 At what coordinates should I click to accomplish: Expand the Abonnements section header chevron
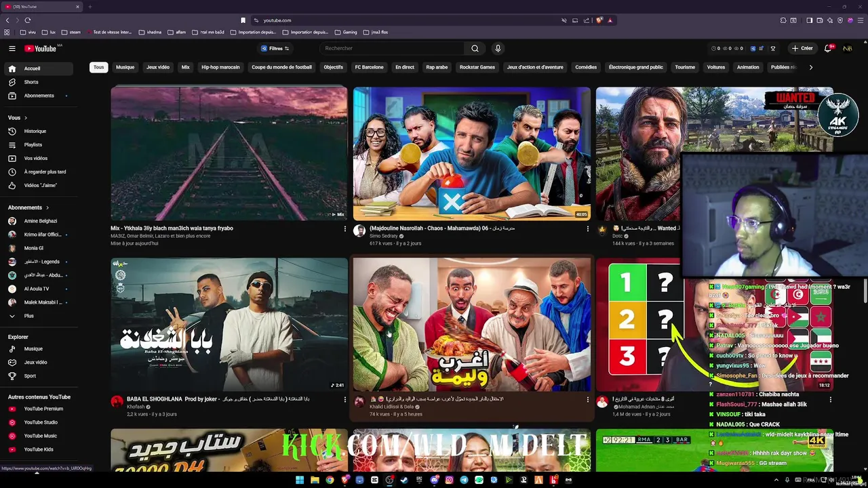pos(47,207)
